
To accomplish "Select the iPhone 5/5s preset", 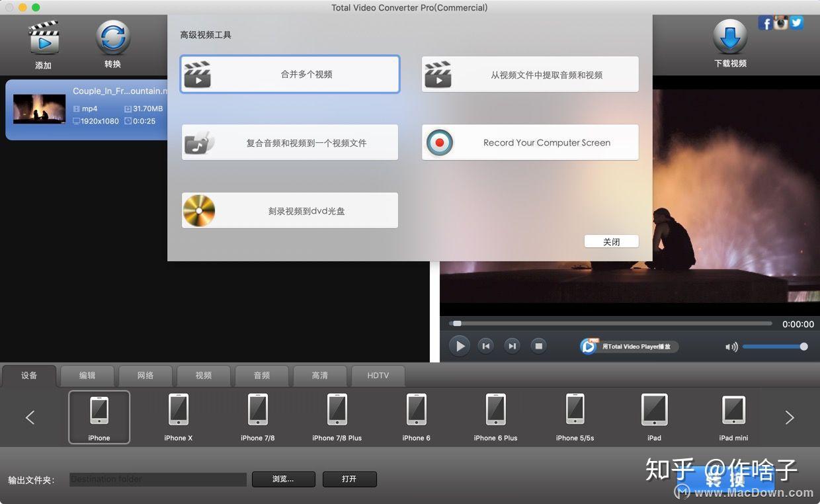I will 575,417.
